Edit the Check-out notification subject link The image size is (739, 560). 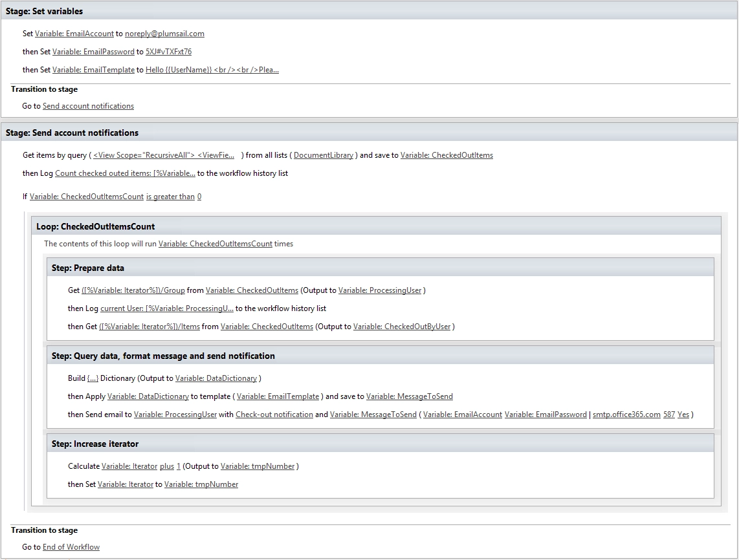coord(274,415)
